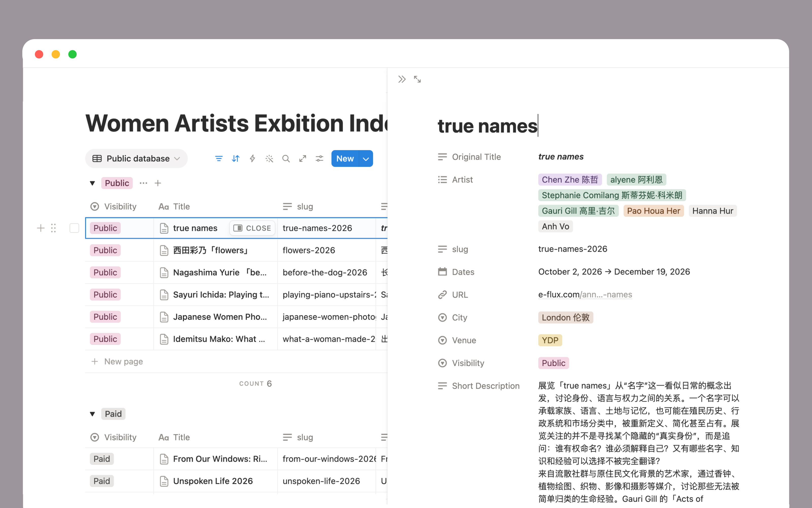Click the calendar icon next to Dates property
Viewport: 812px width, 508px height.
coord(443,272)
